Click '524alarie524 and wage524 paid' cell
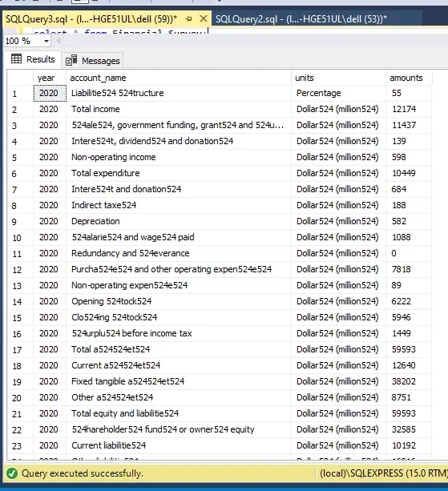Screen dimensions: 448x491 pyautogui.click(x=179, y=237)
